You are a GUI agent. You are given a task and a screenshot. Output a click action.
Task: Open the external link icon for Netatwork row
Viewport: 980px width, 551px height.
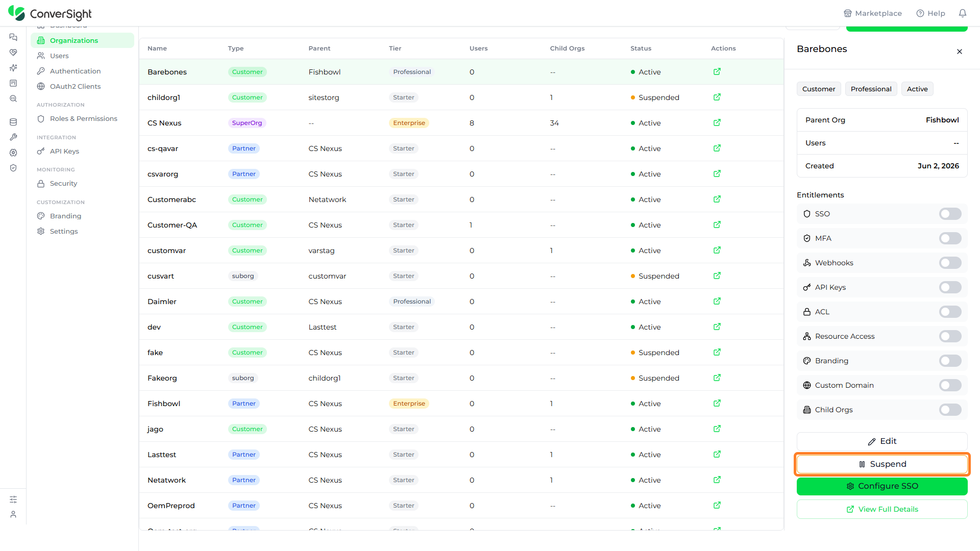717,480
